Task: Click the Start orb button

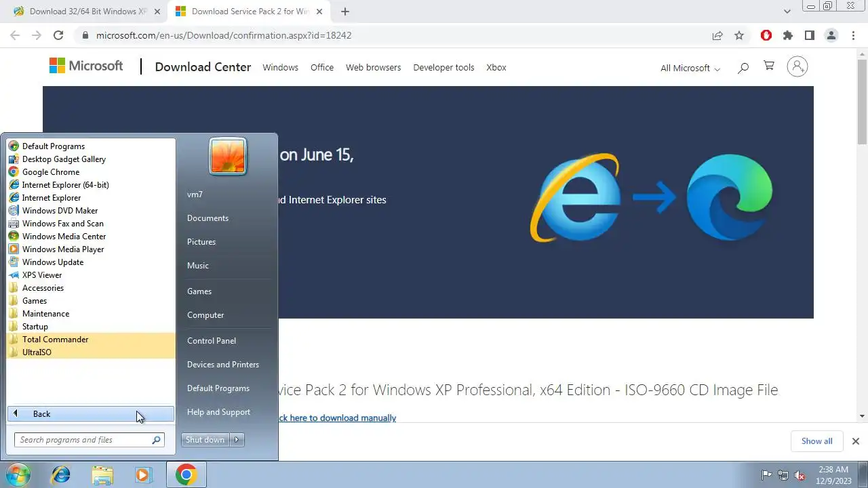Action: (x=18, y=475)
